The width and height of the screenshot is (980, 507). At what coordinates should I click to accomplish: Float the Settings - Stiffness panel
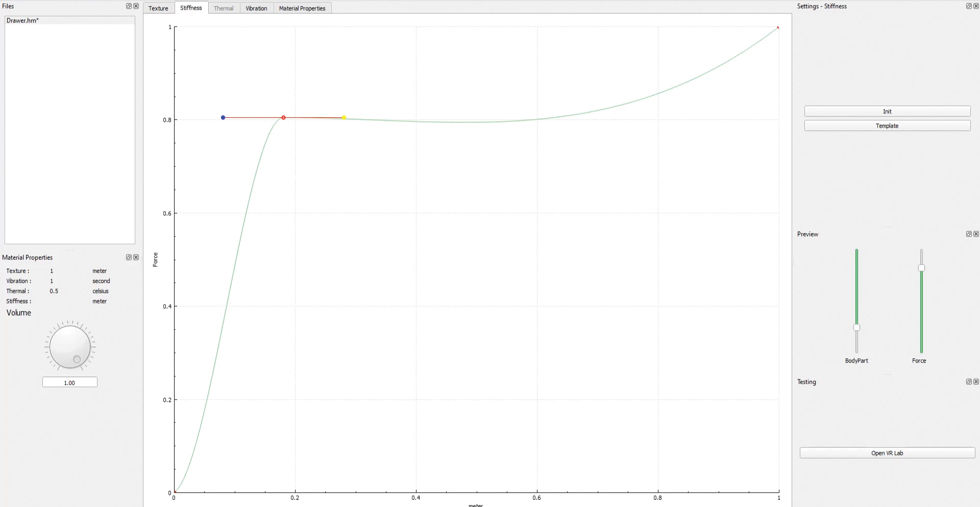click(x=968, y=6)
